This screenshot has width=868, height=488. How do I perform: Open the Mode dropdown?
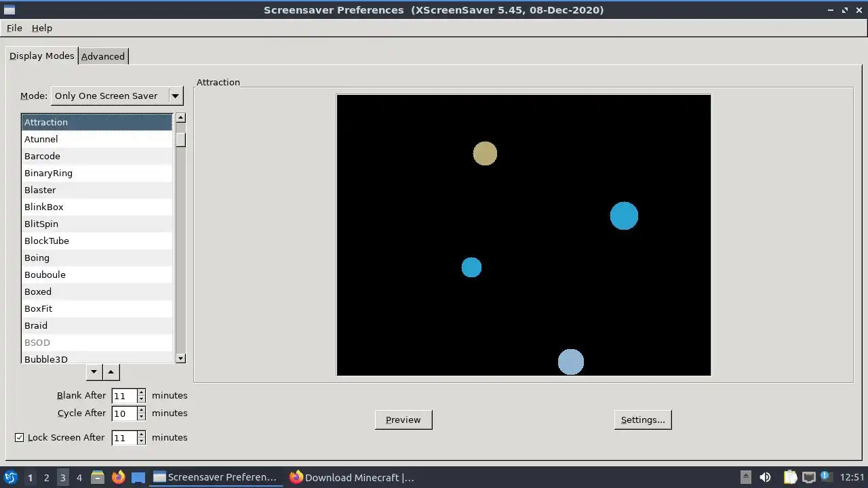pyautogui.click(x=117, y=96)
